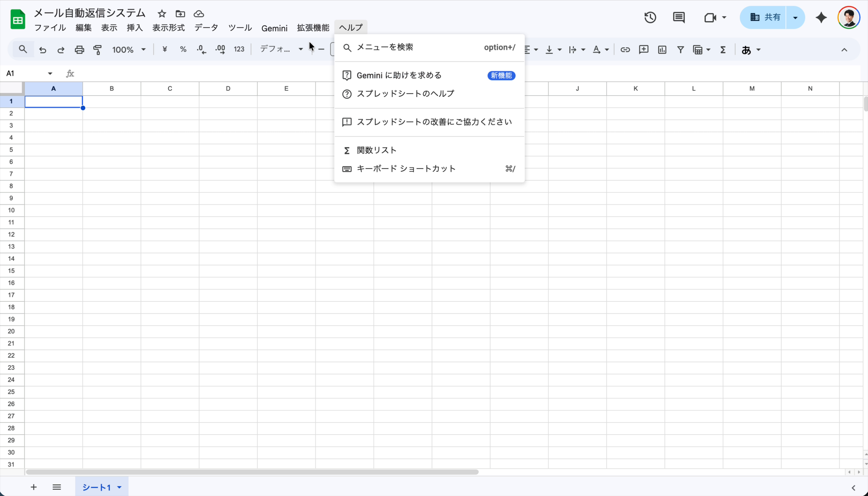
Task: Show the side panel arrow at bottom right
Action: click(x=853, y=487)
